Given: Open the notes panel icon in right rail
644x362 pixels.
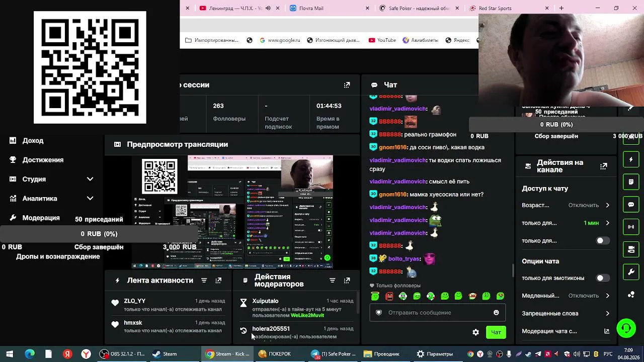Looking at the screenshot, I should (631, 182).
